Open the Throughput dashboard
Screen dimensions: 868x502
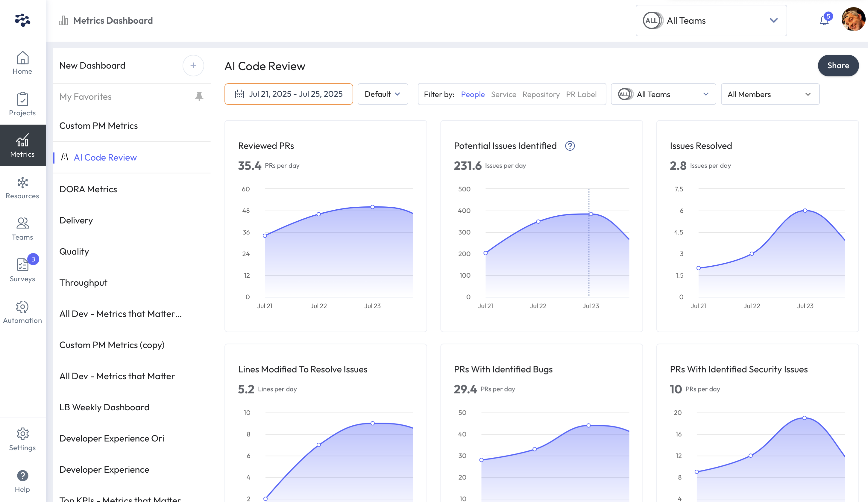(83, 283)
